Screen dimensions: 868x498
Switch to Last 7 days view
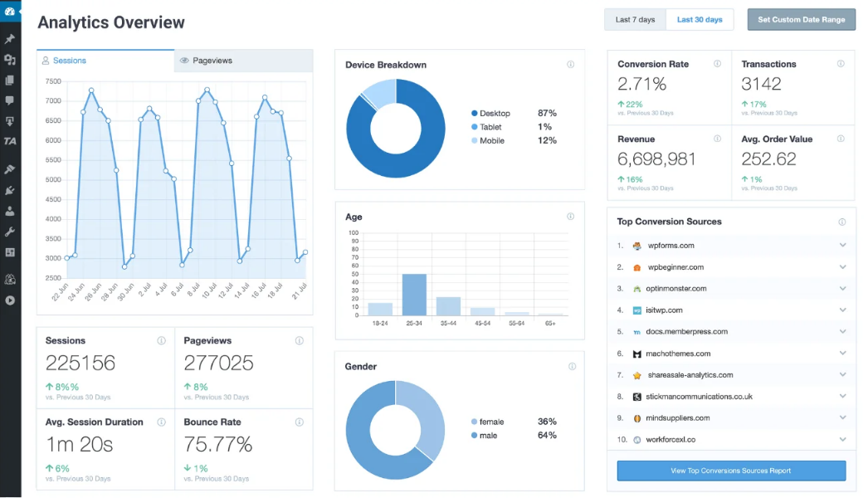click(635, 19)
